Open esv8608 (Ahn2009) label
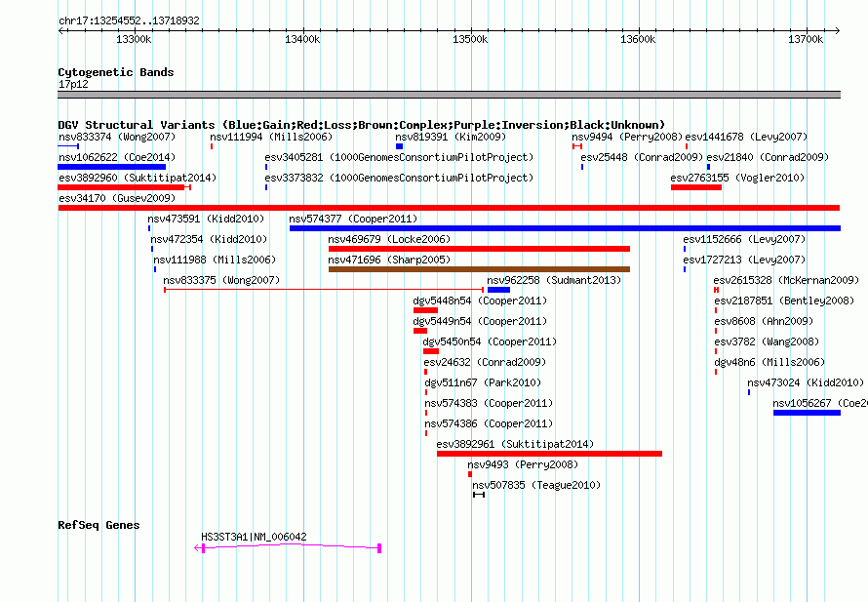 point(764,321)
